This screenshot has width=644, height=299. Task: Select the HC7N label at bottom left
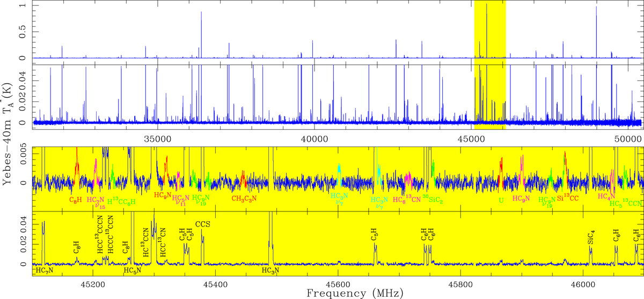click(44, 271)
